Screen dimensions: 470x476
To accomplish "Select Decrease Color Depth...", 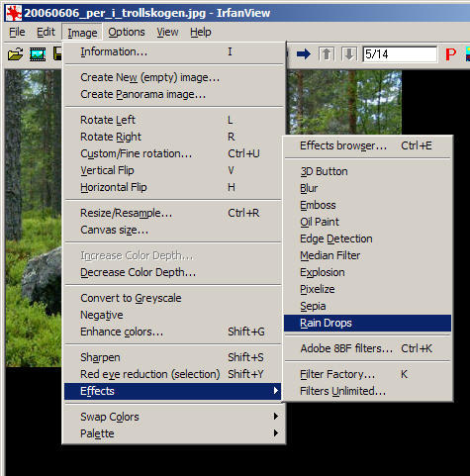I will 174,272.
